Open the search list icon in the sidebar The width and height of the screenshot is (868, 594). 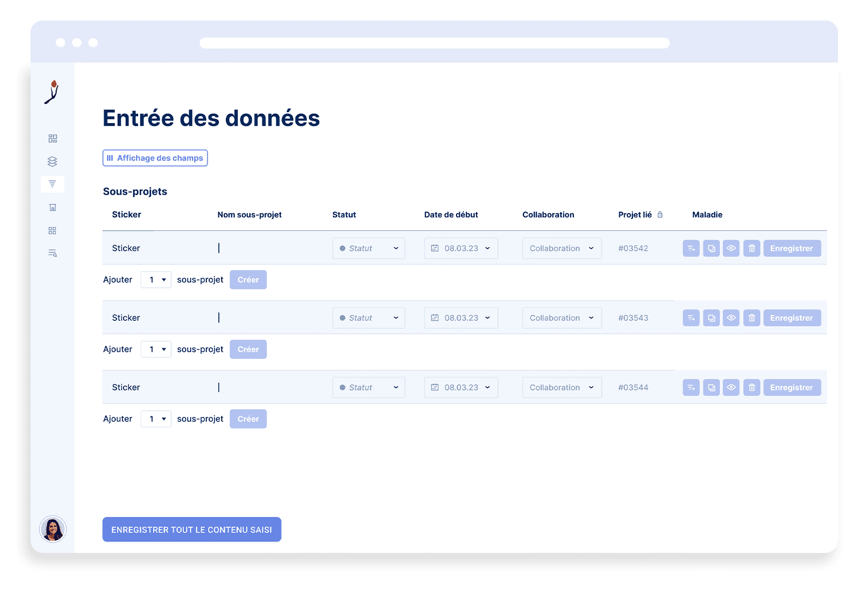click(53, 253)
